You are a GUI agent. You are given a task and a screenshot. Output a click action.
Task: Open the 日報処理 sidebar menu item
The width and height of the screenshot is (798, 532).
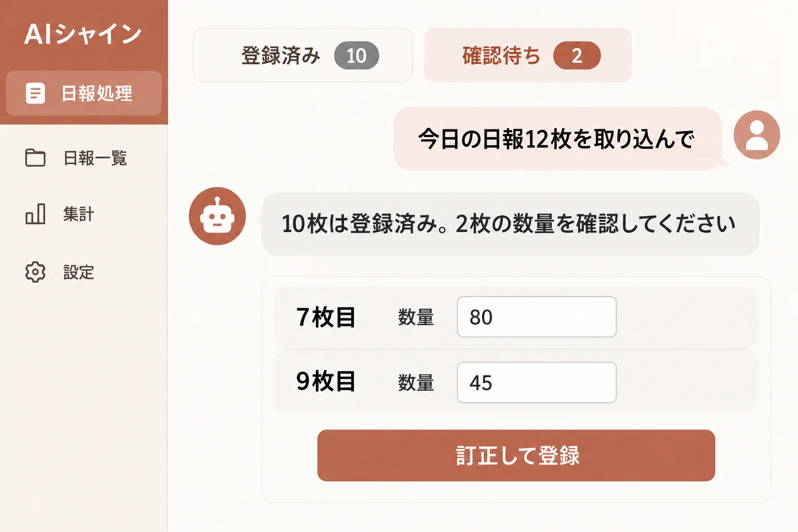click(x=84, y=93)
